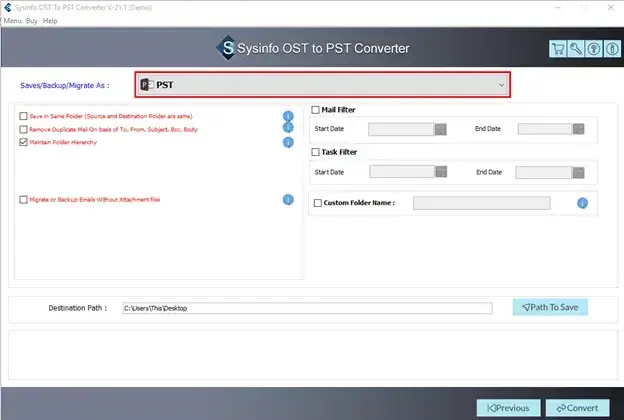
Task: Click the Task Filter End Date field
Action: coord(544,172)
